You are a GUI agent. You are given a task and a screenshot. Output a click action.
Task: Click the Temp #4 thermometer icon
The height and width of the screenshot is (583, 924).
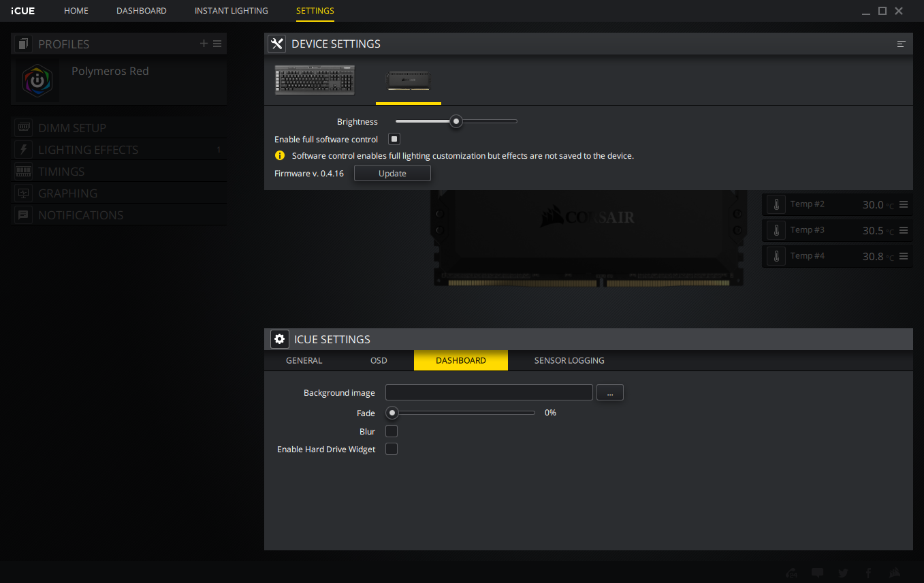coord(776,256)
